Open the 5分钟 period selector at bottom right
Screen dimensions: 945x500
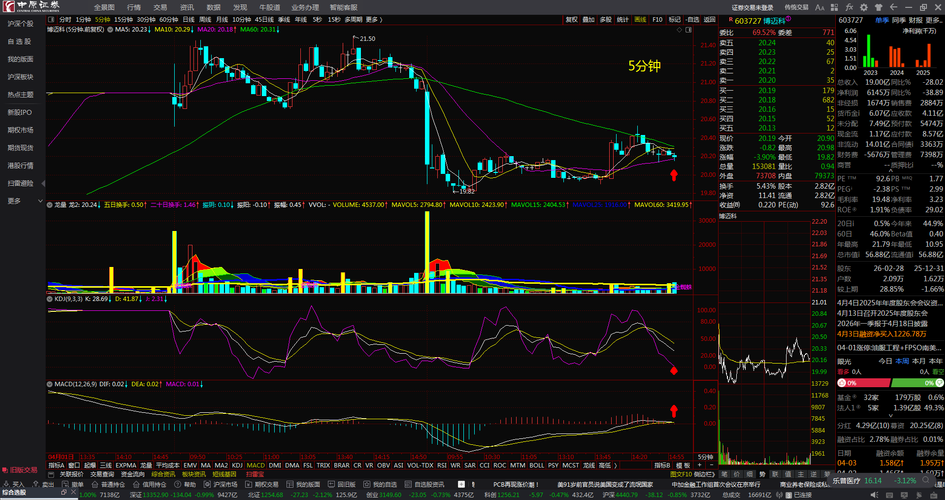[x=705, y=457]
